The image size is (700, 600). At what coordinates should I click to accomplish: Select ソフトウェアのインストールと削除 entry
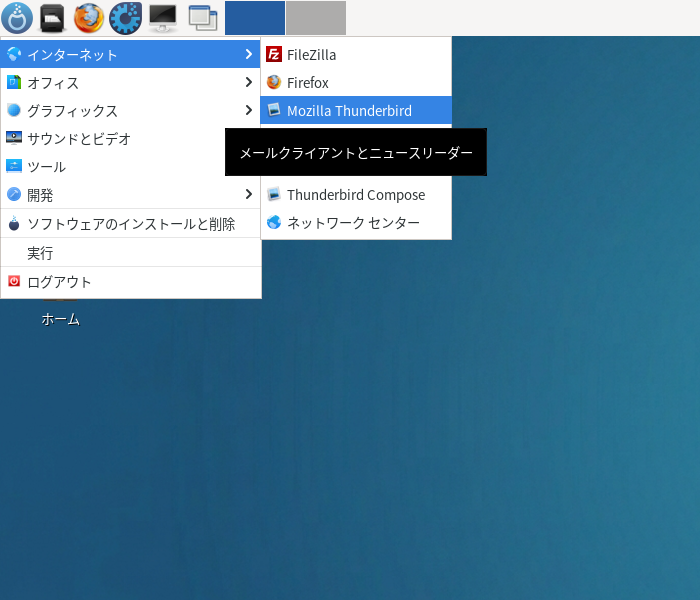[x=130, y=223]
